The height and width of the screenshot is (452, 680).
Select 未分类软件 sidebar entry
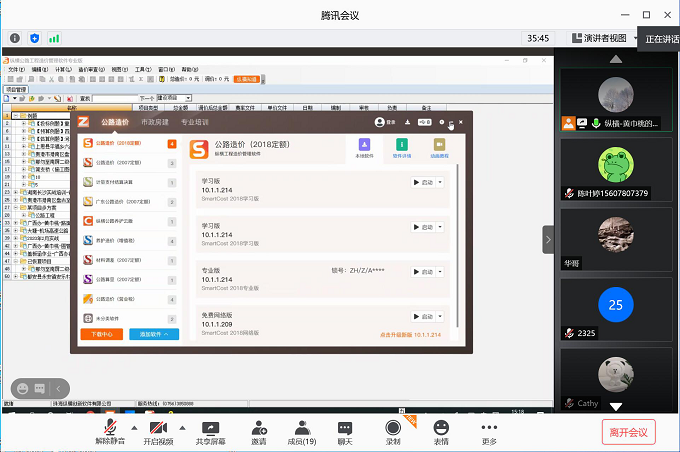click(130, 318)
